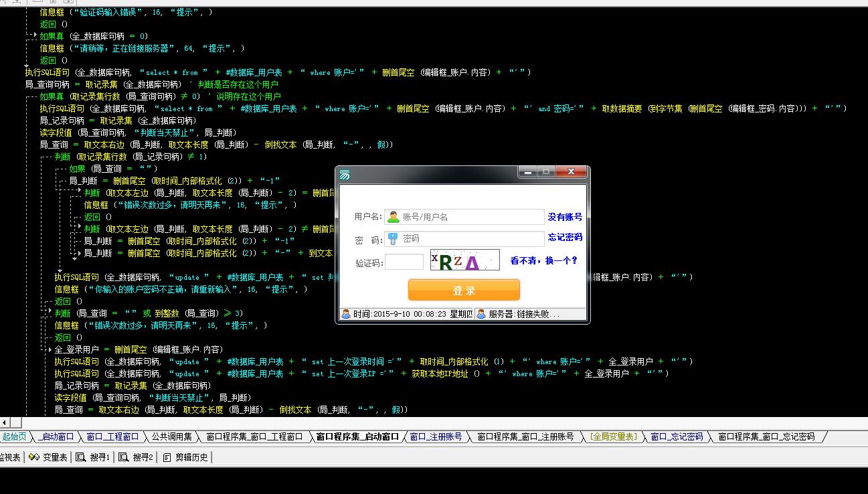868x494 pixels.
Task: Click the green user icon in username field
Action: coord(394,216)
